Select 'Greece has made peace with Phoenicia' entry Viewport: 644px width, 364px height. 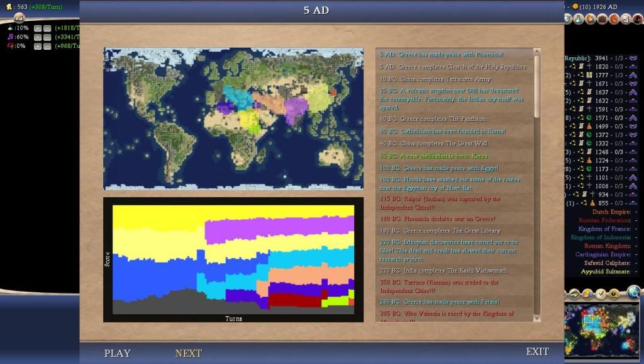click(441, 54)
